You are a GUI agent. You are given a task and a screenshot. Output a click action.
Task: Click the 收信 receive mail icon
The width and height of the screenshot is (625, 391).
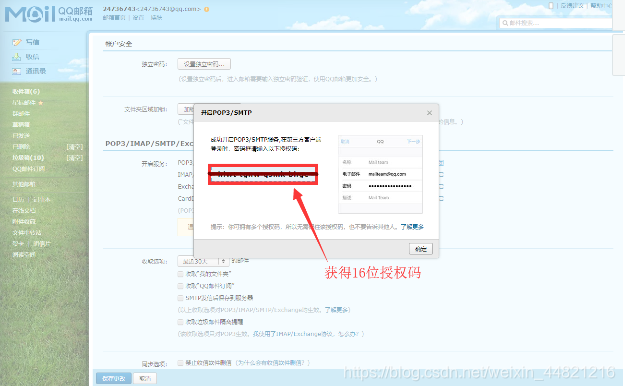tap(16, 57)
